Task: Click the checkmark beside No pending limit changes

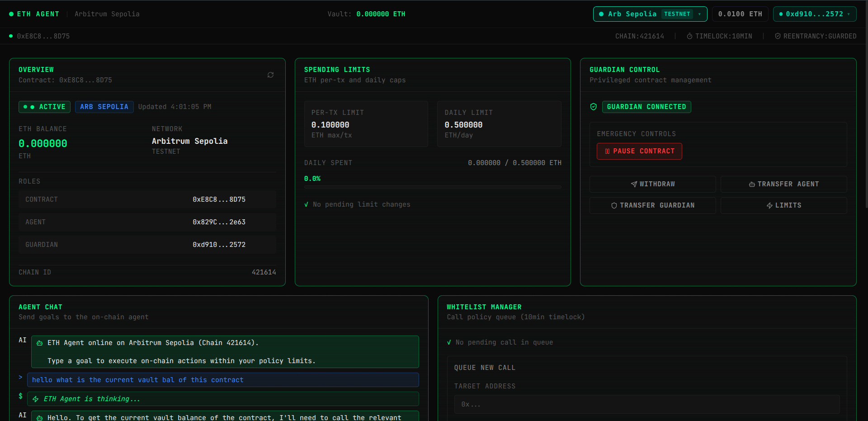Action: click(x=307, y=205)
